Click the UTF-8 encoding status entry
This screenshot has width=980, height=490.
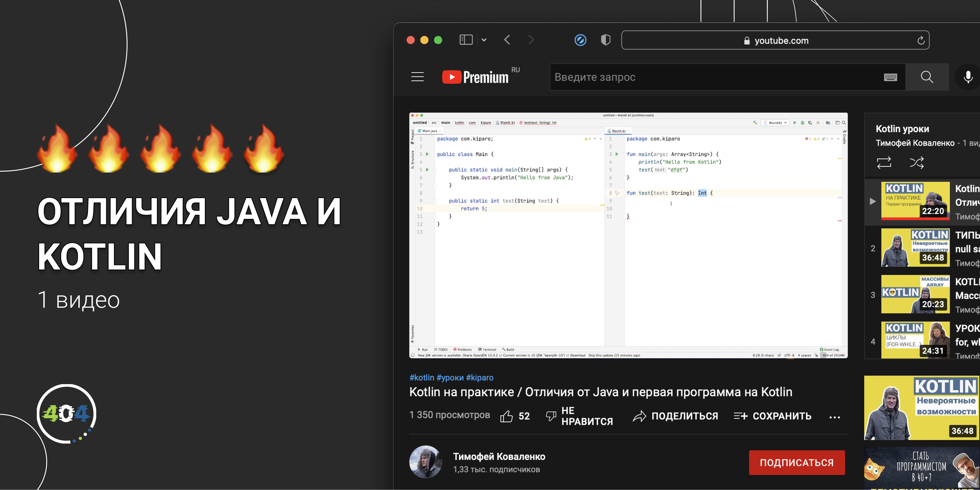click(789, 355)
